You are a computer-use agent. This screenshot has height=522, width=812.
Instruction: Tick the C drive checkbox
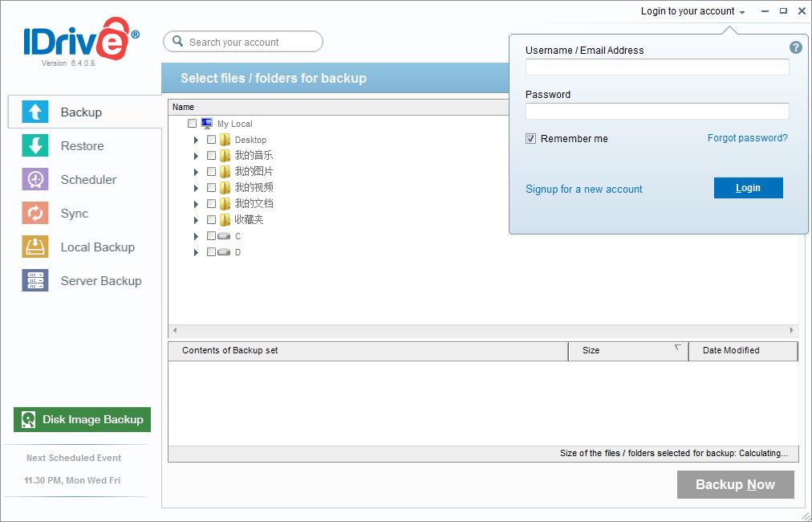coord(212,236)
